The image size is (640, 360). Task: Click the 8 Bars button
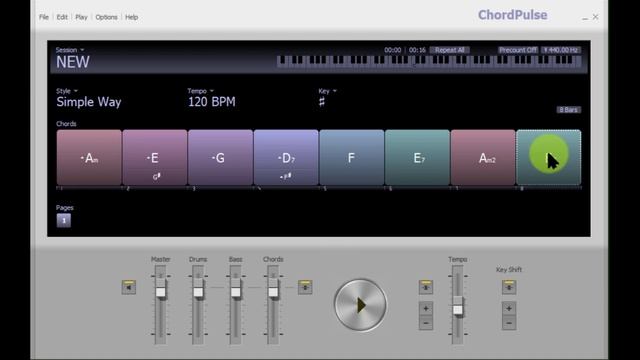[569, 109]
